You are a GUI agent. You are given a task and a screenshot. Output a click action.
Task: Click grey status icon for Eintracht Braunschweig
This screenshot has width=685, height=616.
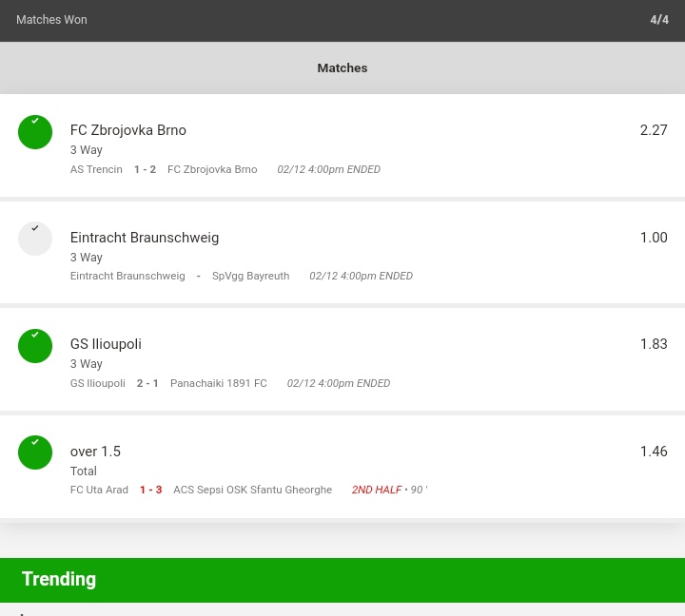pyautogui.click(x=35, y=239)
